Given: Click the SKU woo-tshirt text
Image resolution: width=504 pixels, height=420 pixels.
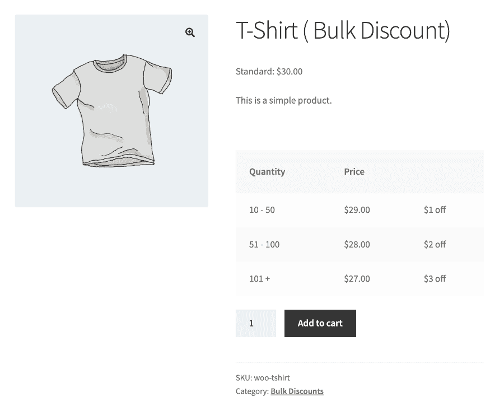Looking at the screenshot, I should click(x=263, y=377).
